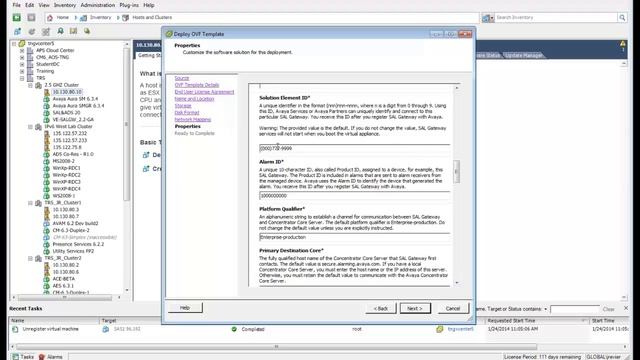The height and width of the screenshot is (360, 640).
Task: Click the Inventory icon in the navigation bar
Action: pos(84,18)
